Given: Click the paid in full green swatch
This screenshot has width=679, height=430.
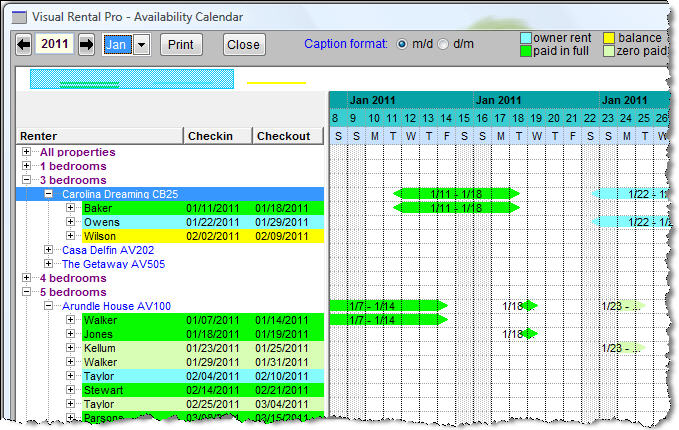Looking at the screenshot, I should click(526, 51).
